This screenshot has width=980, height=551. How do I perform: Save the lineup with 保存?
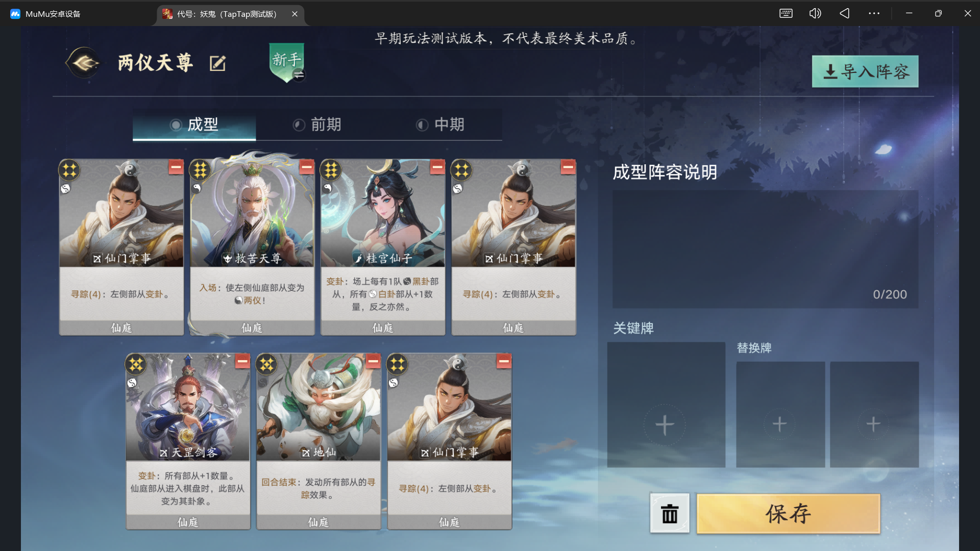point(789,513)
